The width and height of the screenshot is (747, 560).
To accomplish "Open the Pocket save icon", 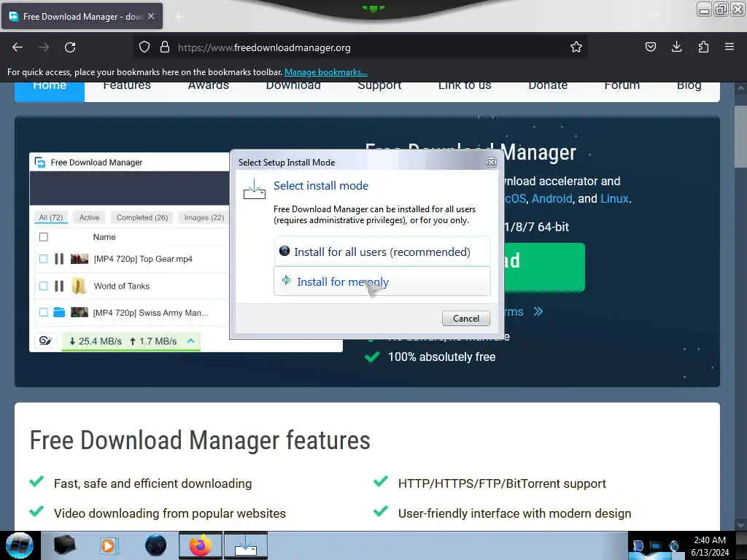I will point(650,47).
